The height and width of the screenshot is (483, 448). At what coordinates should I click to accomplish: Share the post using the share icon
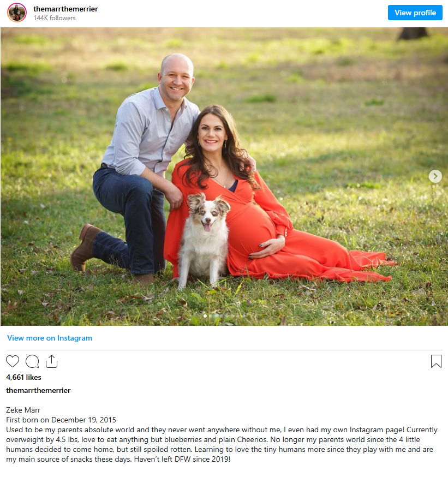click(x=51, y=361)
